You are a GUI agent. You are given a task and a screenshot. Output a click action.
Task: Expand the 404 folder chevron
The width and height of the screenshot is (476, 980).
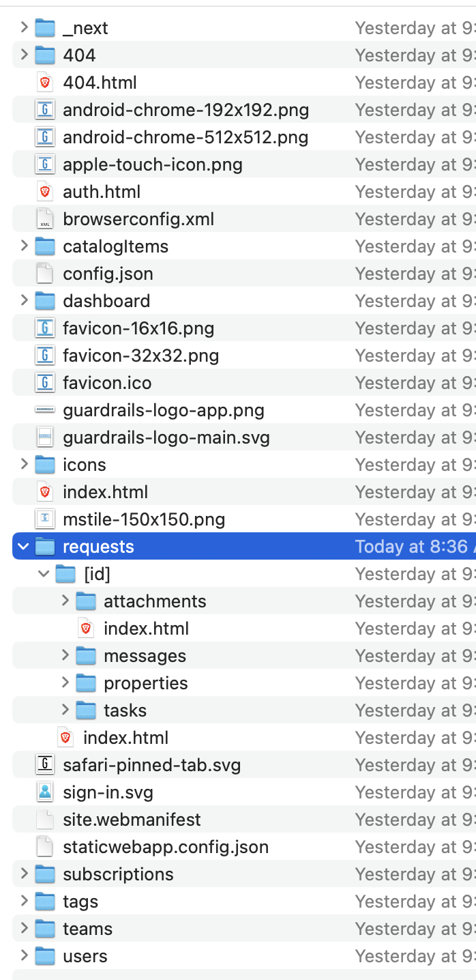pyautogui.click(x=24, y=55)
